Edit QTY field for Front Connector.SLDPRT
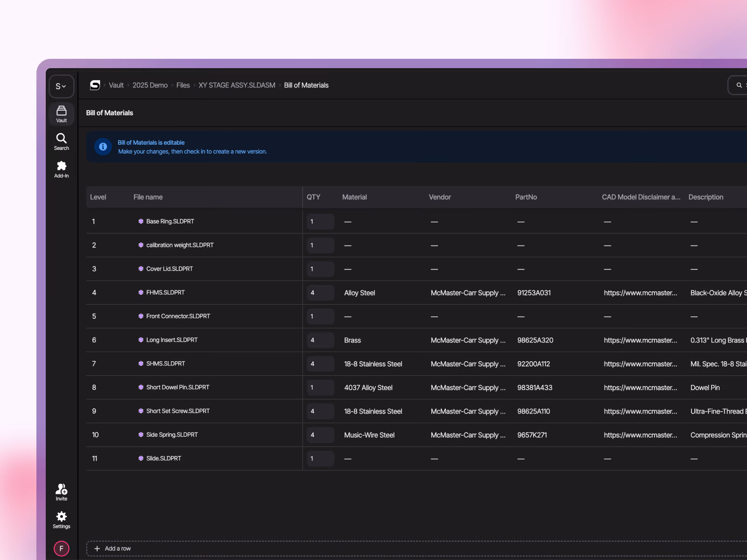Viewport: 747px width, 560px height. pos(321,316)
